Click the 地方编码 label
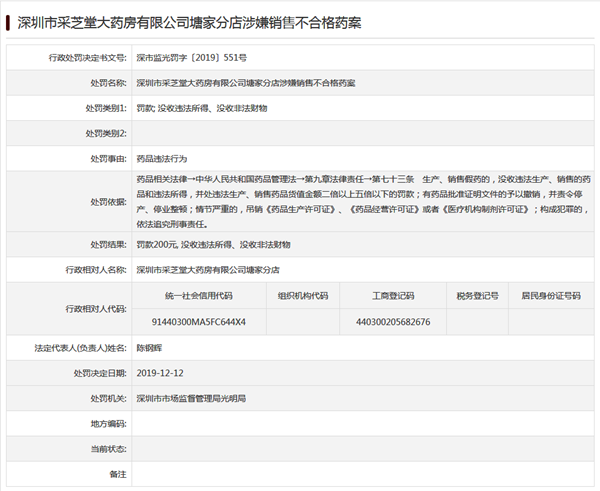The height and width of the screenshot is (491, 600). click(x=109, y=424)
